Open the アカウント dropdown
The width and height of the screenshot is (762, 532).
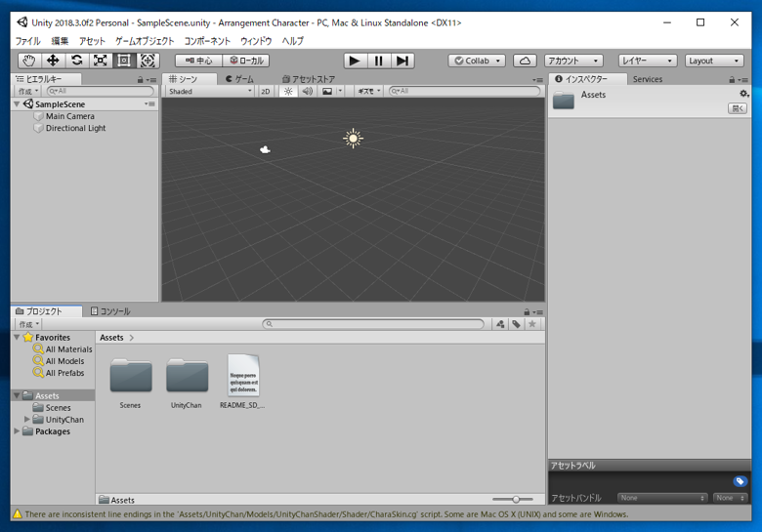[x=573, y=61]
